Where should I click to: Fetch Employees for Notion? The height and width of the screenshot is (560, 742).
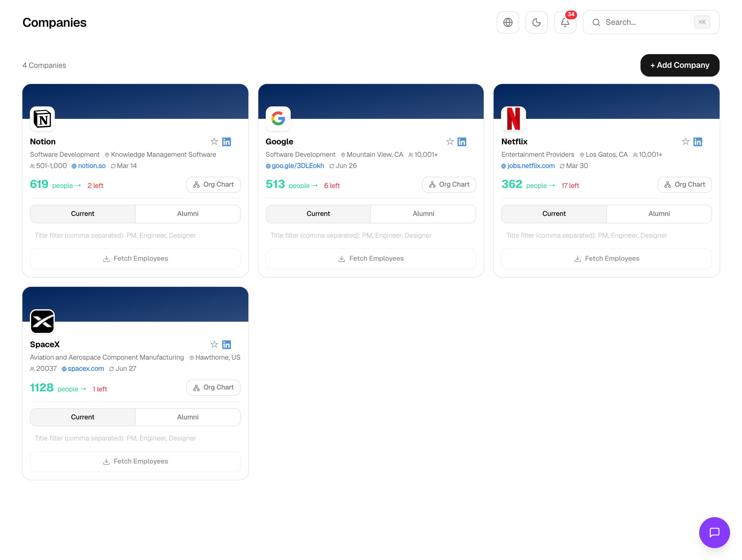pyautogui.click(x=135, y=259)
